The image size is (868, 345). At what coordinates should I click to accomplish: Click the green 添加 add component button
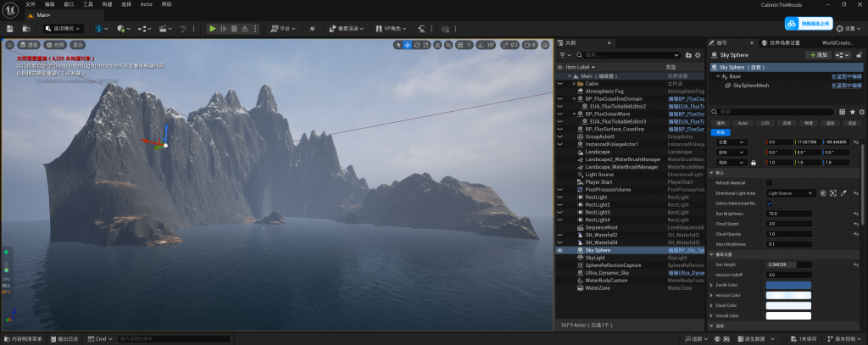click(818, 54)
